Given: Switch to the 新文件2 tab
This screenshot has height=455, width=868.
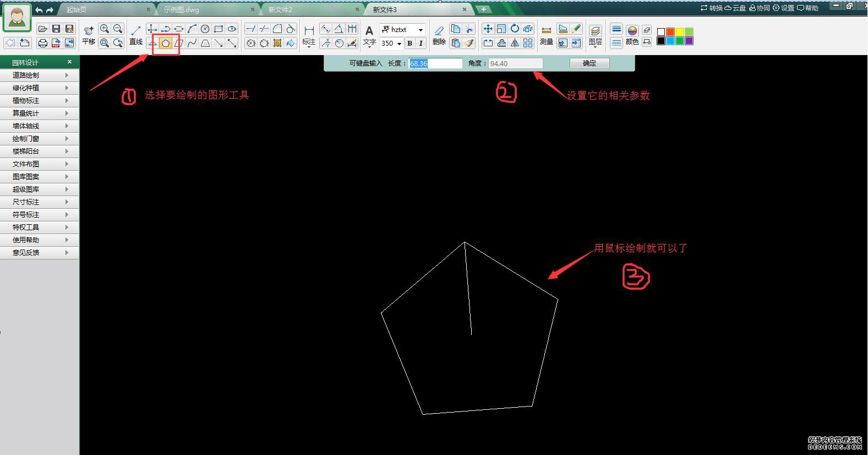Looking at the screenshot, I should point(311,9).
